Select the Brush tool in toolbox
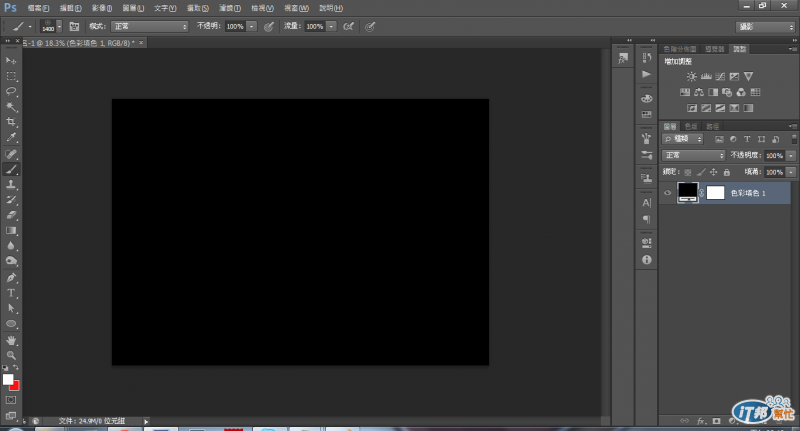 point(11,169)
